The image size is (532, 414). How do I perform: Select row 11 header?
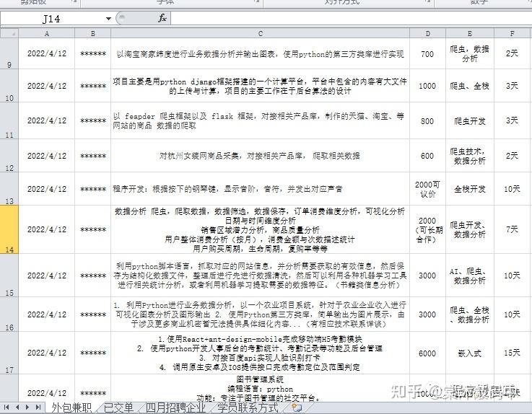pyautogui.click(x=9, y=120)
